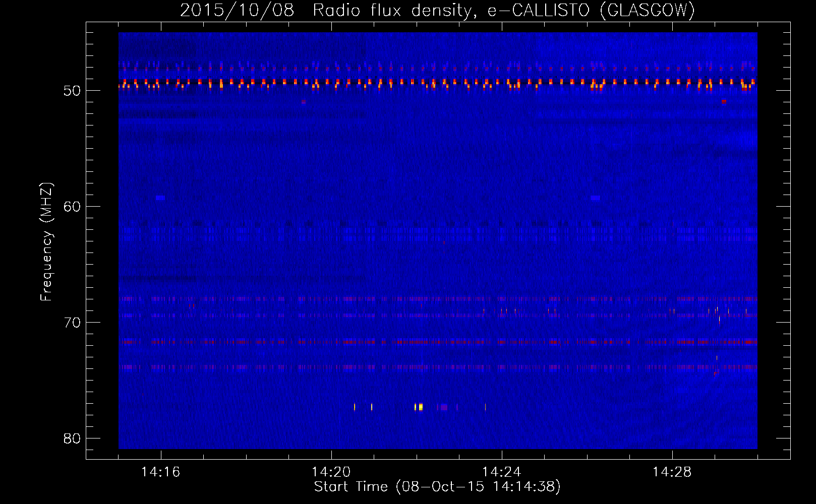Click the '14:24' time axis label
Screen dimensions: 816x504
[x=502, y=472]
